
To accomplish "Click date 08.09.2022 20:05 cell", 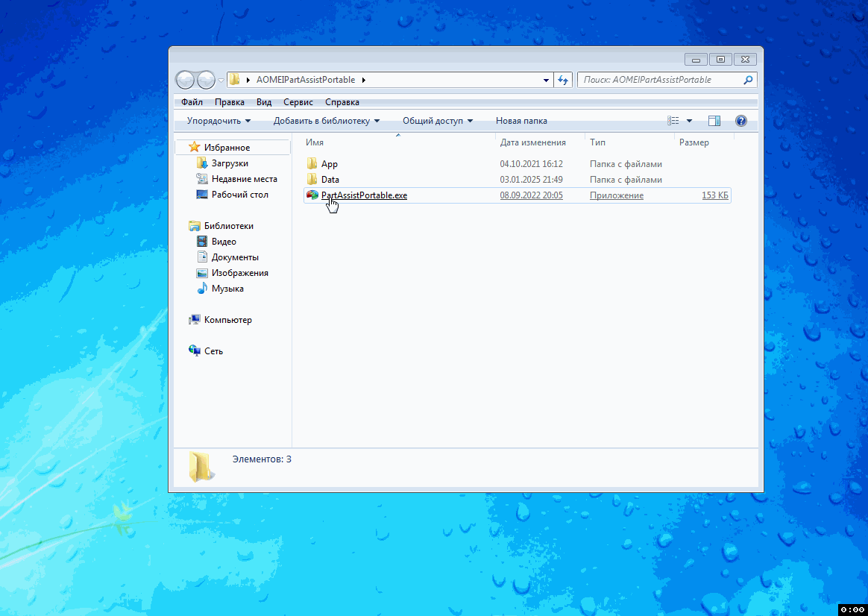I will click(532, 195).
